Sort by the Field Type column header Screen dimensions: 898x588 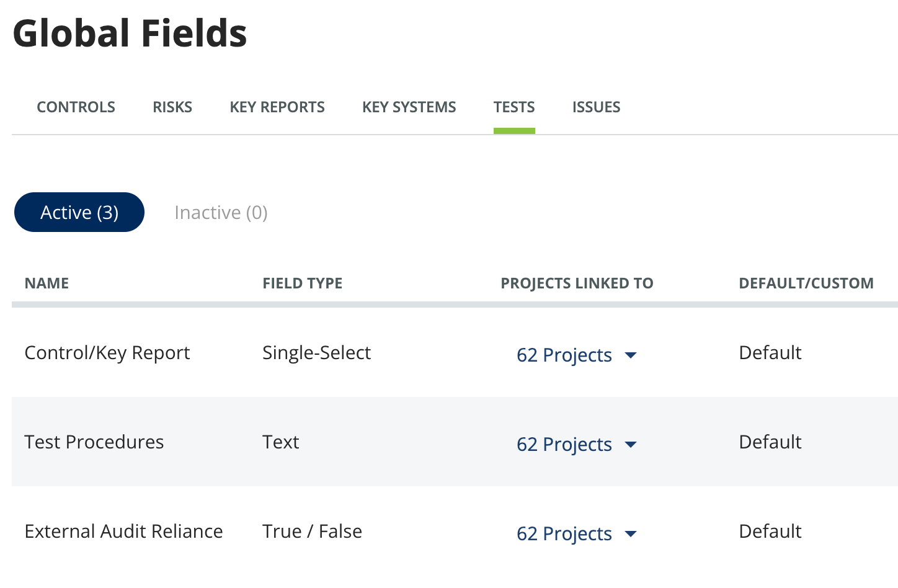(302, 283)
